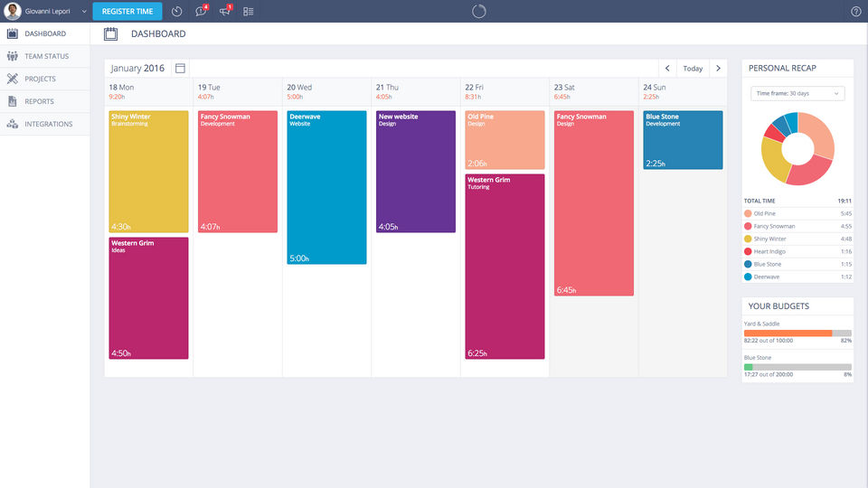Open the announcements megaphone icon
The width and height of the screenshot is (868, 488).
(225, 11)
